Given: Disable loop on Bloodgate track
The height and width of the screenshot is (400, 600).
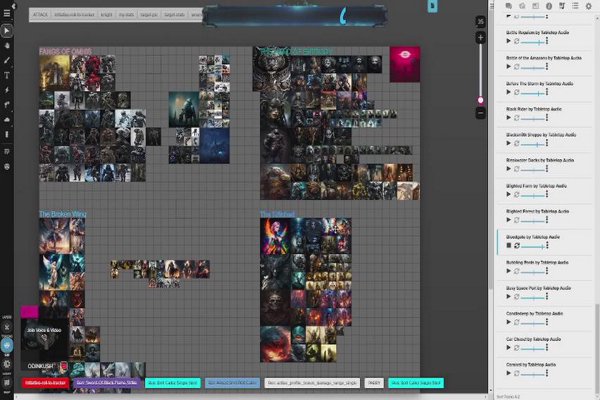Looking at the screenshot, I should (x=517, y=245).
